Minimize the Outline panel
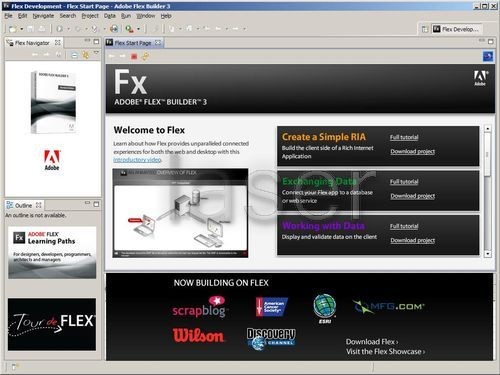 (x=87, y=203)
